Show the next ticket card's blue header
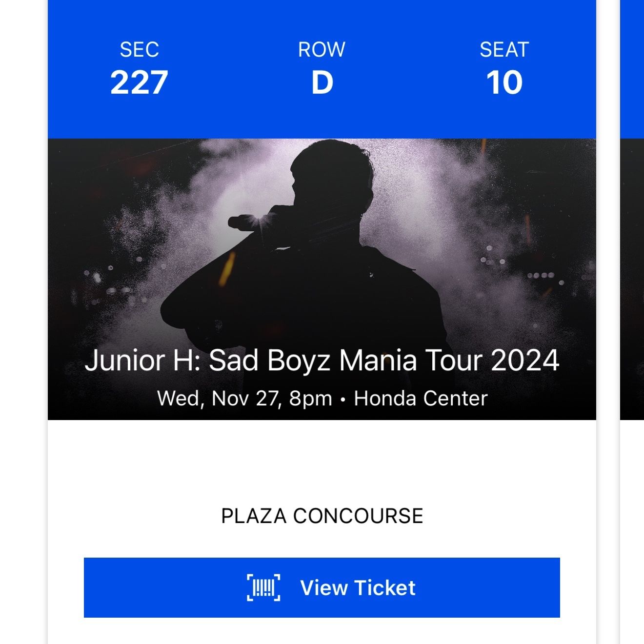 [632, 69]
